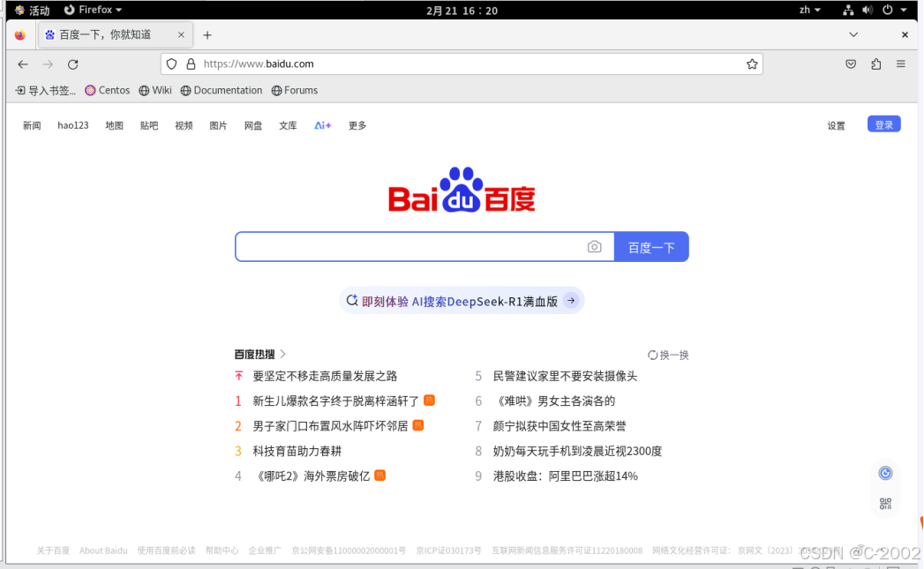
Task: Click the 百度一下 search button
Action: point(651,247)
